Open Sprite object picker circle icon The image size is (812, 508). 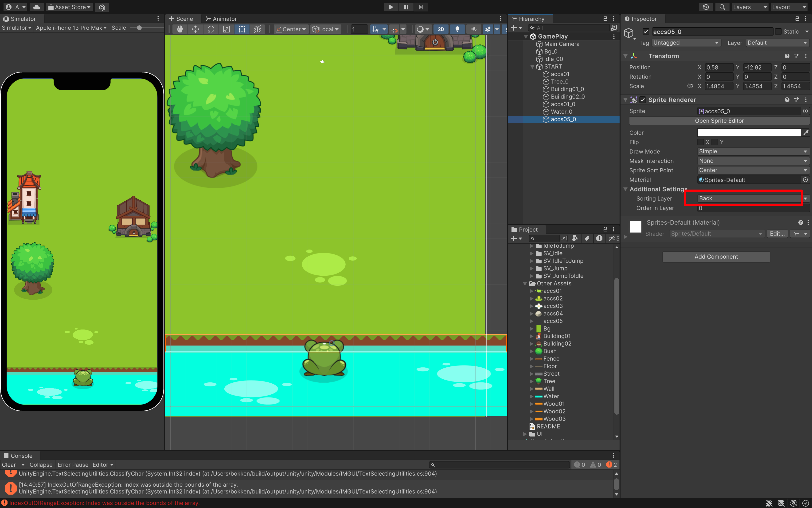click(x=805, y=111)
